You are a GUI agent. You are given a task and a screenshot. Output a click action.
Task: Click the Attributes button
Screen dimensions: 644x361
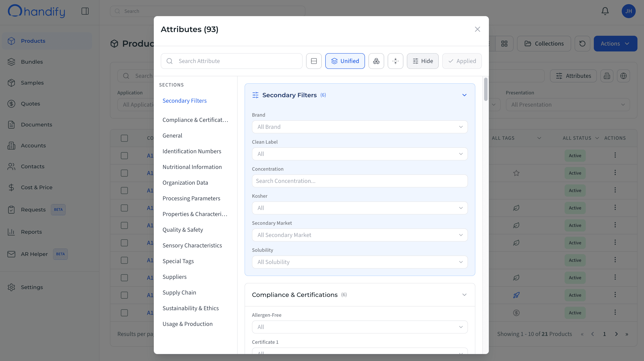pos(573,76)
